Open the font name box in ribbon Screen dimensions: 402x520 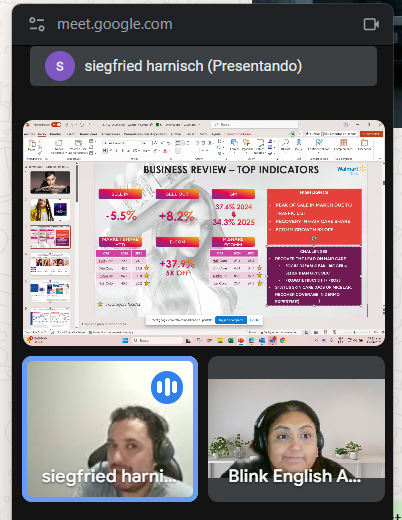122,143
